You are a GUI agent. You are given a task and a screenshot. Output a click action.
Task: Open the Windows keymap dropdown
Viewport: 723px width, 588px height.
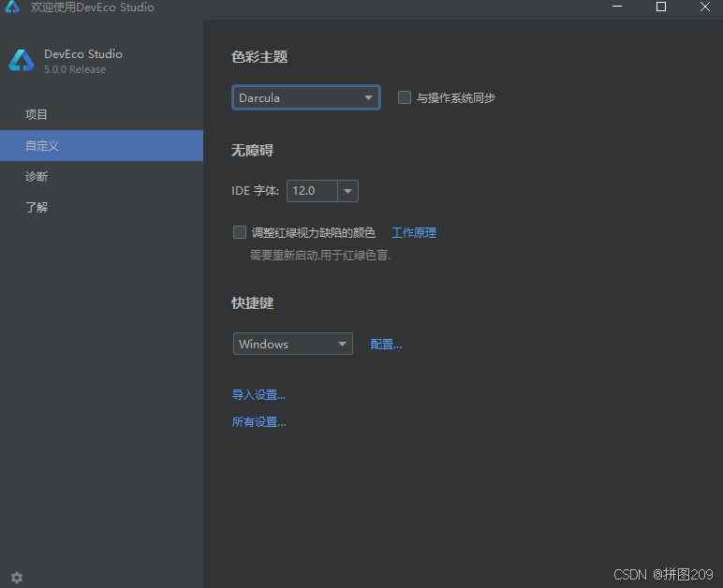click(293, 344)
